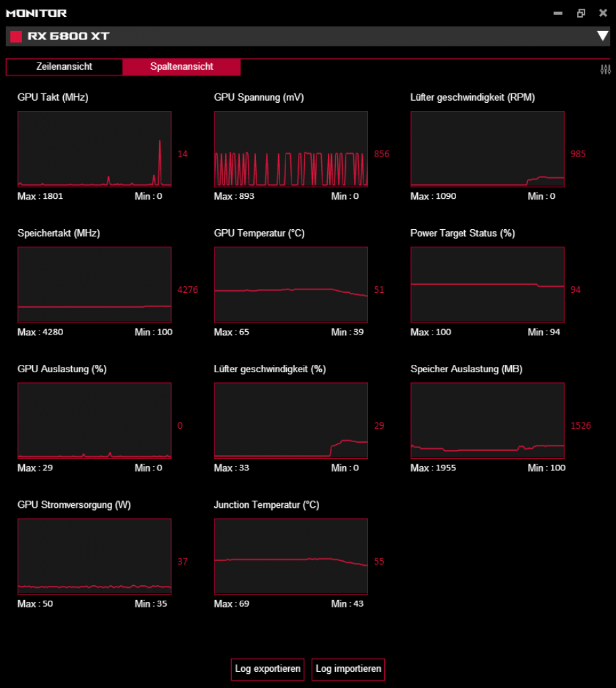Click the Lüfter geschwindigkeit (%) graph
This screenshot has height=688, width=616.
coord(291,421)
